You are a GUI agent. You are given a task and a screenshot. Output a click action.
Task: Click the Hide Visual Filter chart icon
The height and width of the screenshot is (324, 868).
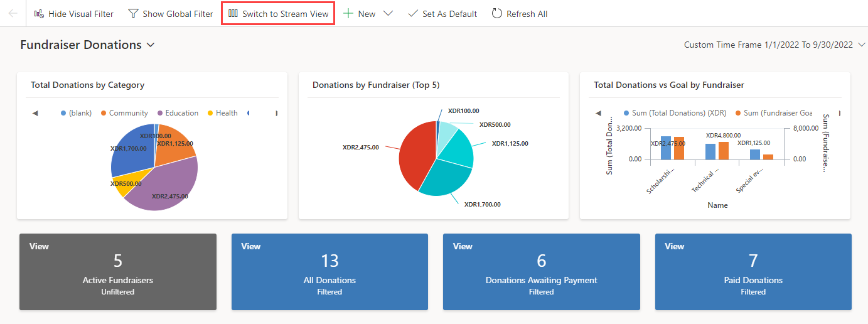[39, 13]
